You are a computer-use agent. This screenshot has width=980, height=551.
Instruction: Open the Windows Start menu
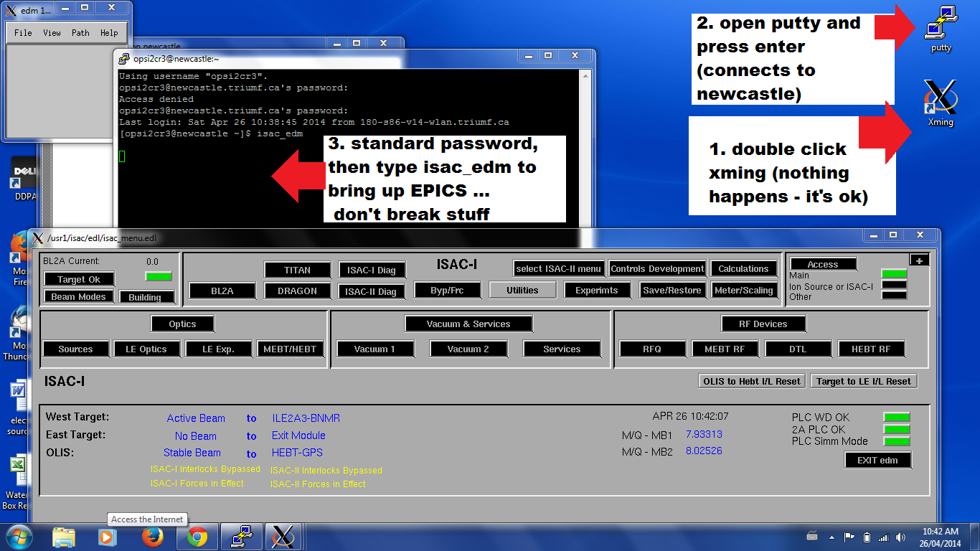pos(19,537)
